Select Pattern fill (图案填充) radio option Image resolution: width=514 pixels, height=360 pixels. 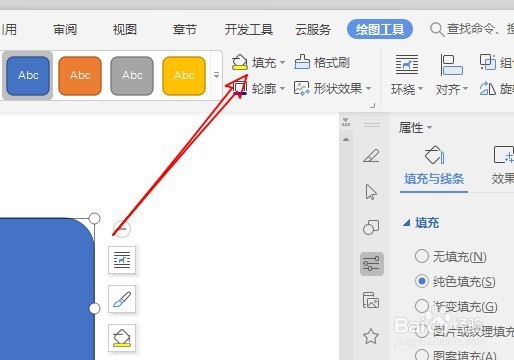422,355
